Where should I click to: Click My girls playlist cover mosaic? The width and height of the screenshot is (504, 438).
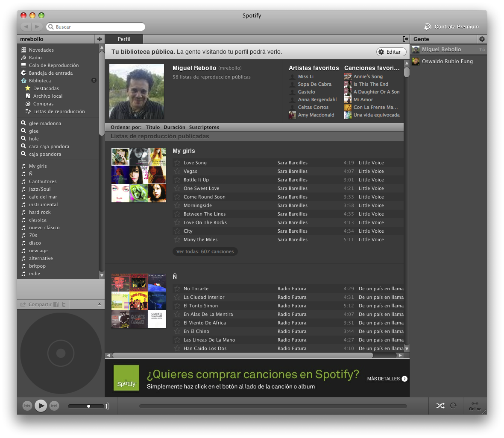(x=138, y=175)
